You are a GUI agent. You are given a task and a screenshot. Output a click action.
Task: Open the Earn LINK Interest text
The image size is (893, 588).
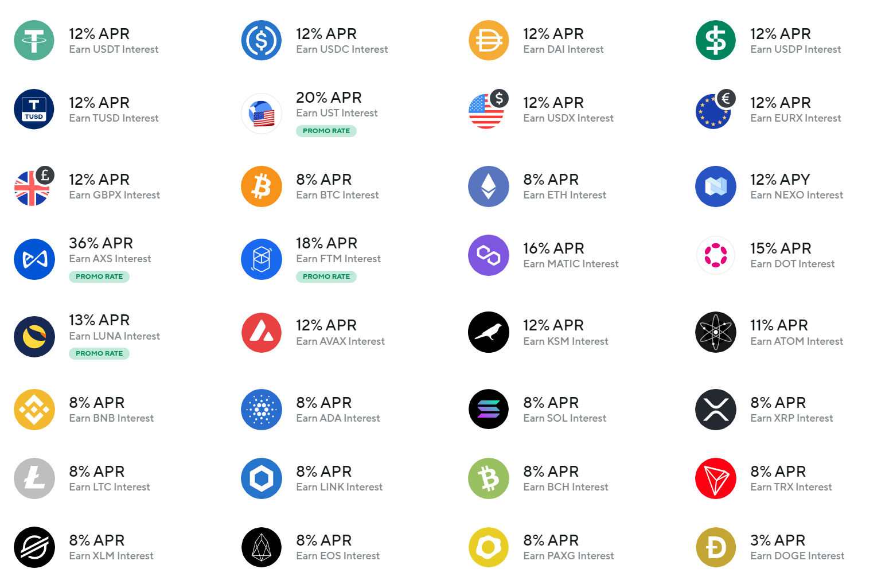pyautogui.click(x=339, y=487)
